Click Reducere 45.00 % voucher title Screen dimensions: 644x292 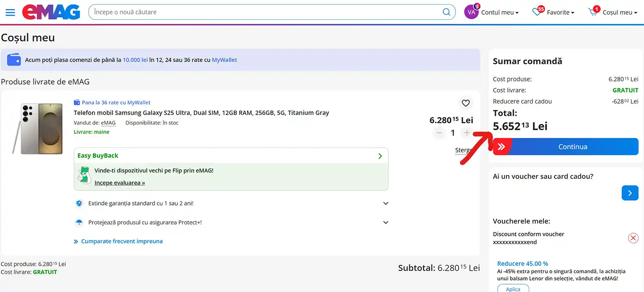click(523, 263)
